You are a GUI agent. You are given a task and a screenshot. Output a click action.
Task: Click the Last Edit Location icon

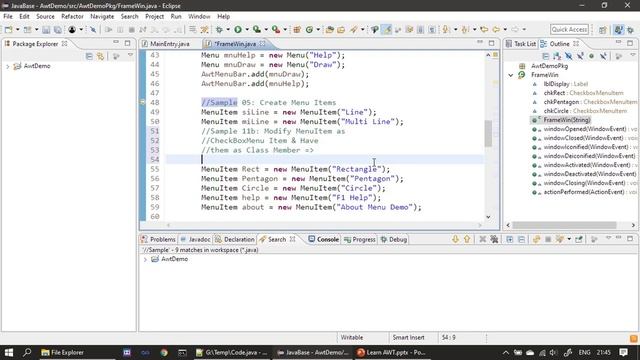point(484,29)
